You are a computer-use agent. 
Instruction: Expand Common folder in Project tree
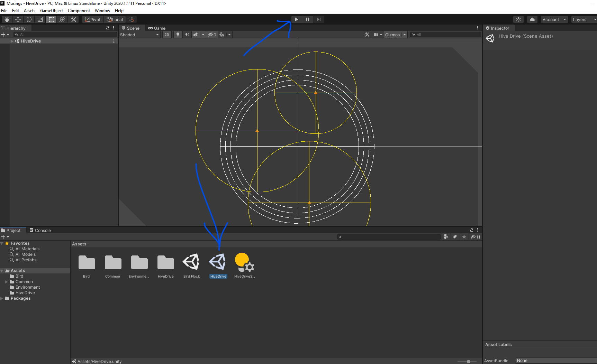(x=7, y=282)
